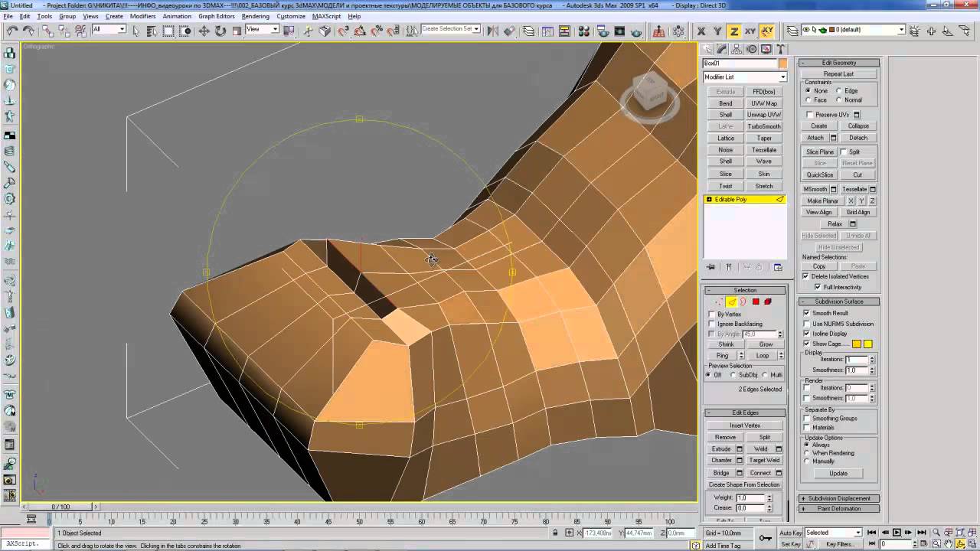This screenshot has width=980, height=551.
Task: Select the Select and Uniform Scale tool
Action: point(237,31)
